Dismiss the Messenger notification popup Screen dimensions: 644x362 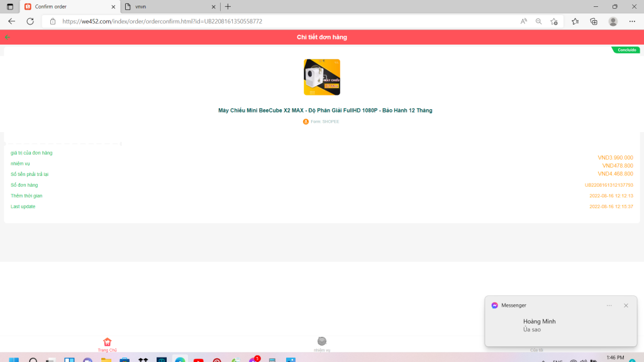click(x=626, y=305)
